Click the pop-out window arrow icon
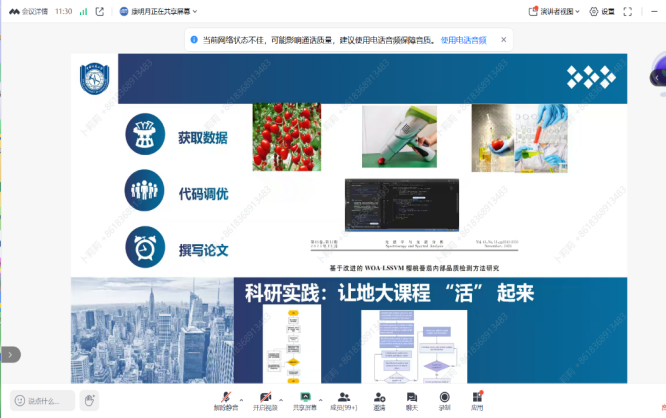The height and width of the screenshot is (418, 666). tap(100, 11)
